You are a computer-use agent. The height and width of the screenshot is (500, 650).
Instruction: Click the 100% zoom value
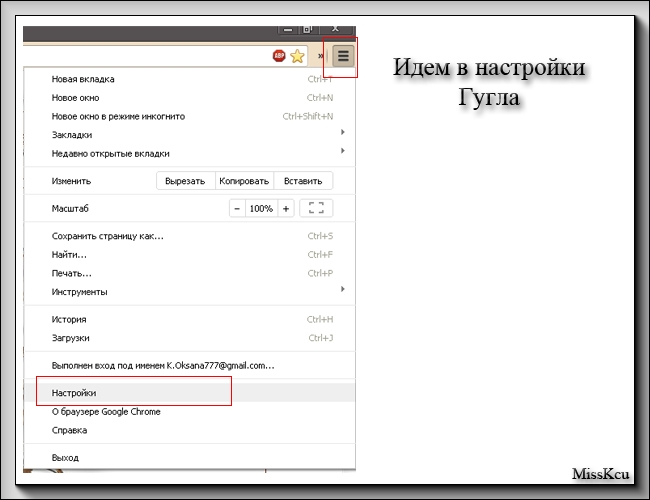(261, 208)
